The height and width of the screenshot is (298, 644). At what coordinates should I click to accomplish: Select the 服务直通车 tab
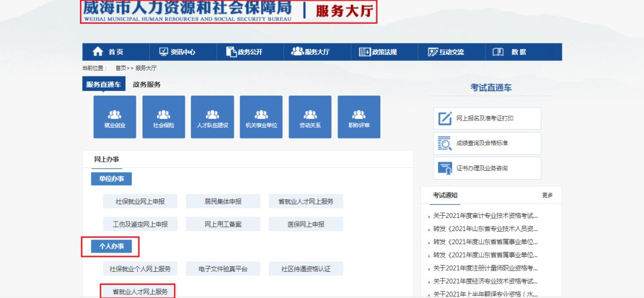[103, 84]
